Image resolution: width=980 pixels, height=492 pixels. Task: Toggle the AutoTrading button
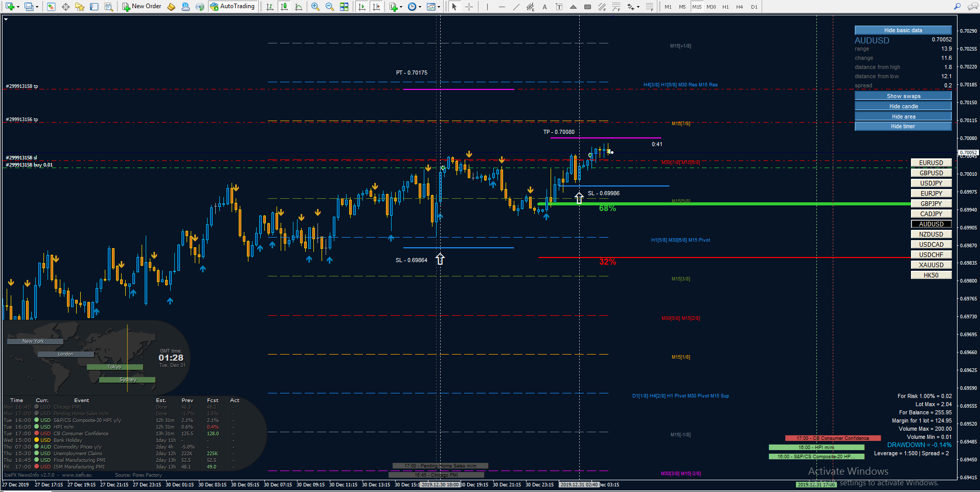(x=233, y=7)
